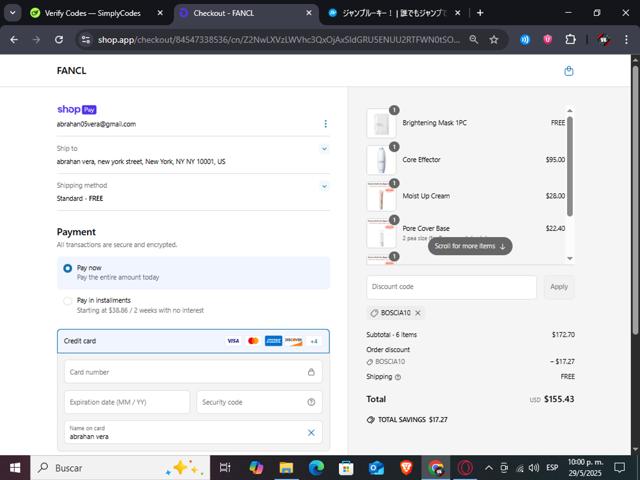Click the Core Effector product thumbnail
Image resolution: width=640 pixels, height=480 pixels.
381,160
